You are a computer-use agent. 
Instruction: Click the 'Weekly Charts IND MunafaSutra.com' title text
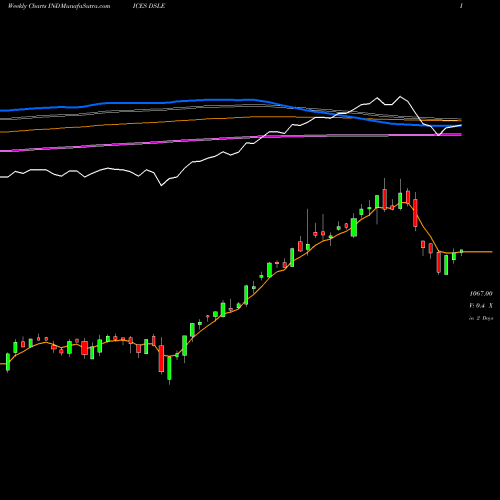click(x=59, y=6)
